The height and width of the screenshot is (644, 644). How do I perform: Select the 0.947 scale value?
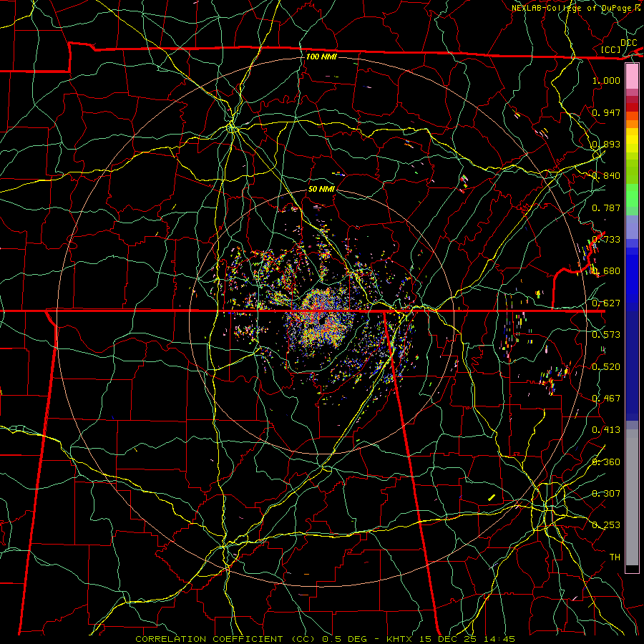(x=606, y=112)
